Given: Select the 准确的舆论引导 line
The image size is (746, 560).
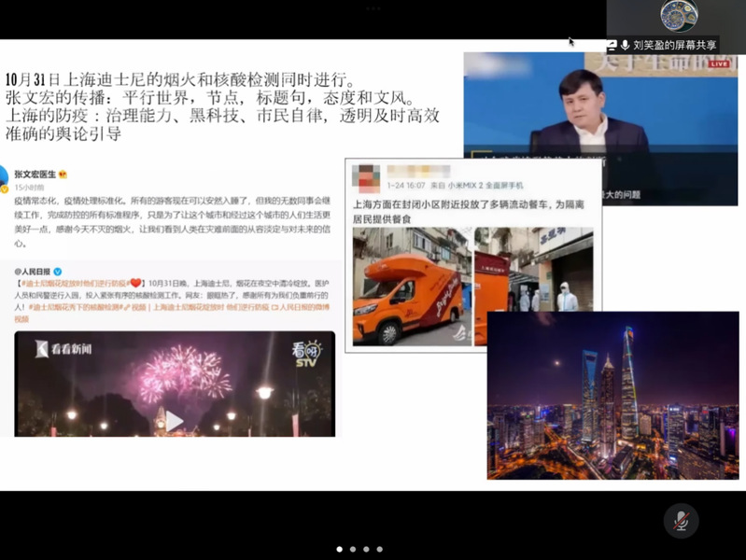Looking at the screenshot, I should (63, 133).
